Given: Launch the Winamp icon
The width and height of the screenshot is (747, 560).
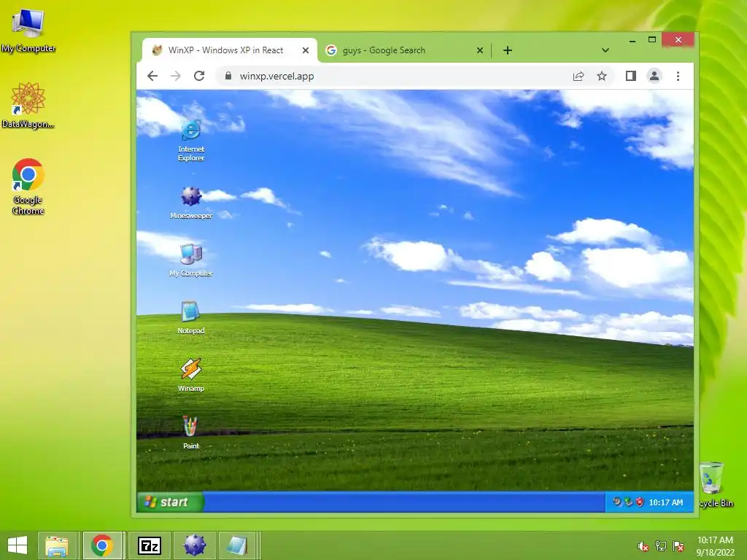Looking at the screenshot, I should pos(191,376).
